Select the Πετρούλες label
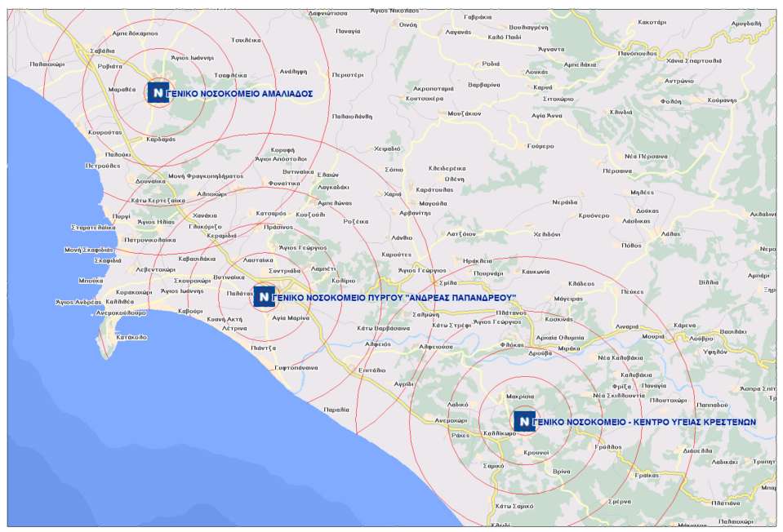Image resolution: width=783 pixels, height=532 pixels. (102, 165)
